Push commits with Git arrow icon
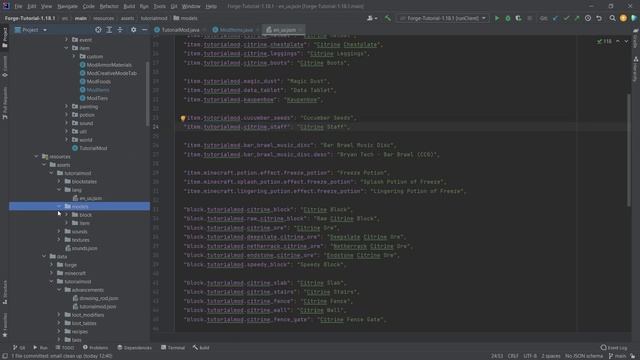640x360 pixels. pyautogui.click(x=577, y=18)
